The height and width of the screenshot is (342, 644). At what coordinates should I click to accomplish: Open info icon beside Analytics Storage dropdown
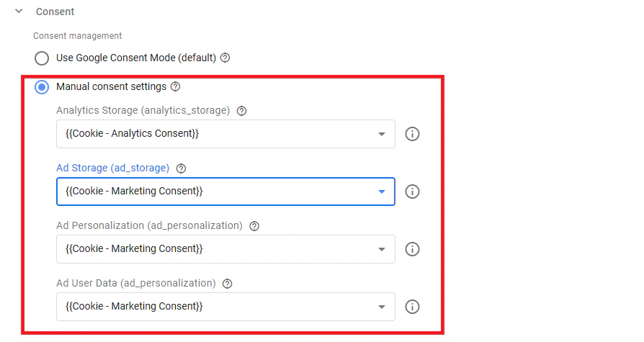tap(412, 134)
